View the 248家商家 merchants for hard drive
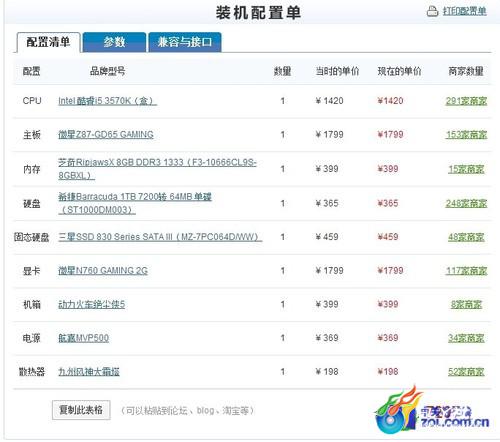 point(466,203)
